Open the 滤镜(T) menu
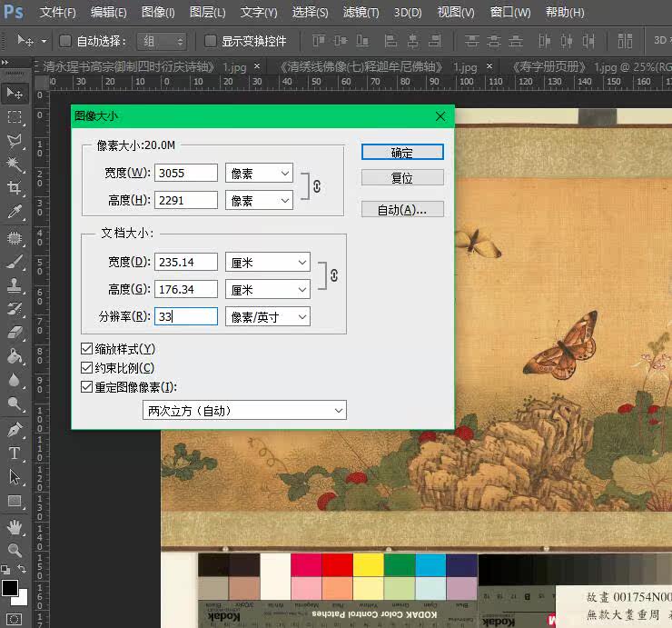The height and width of the screenshot is (628, 672). coord(361,12)
